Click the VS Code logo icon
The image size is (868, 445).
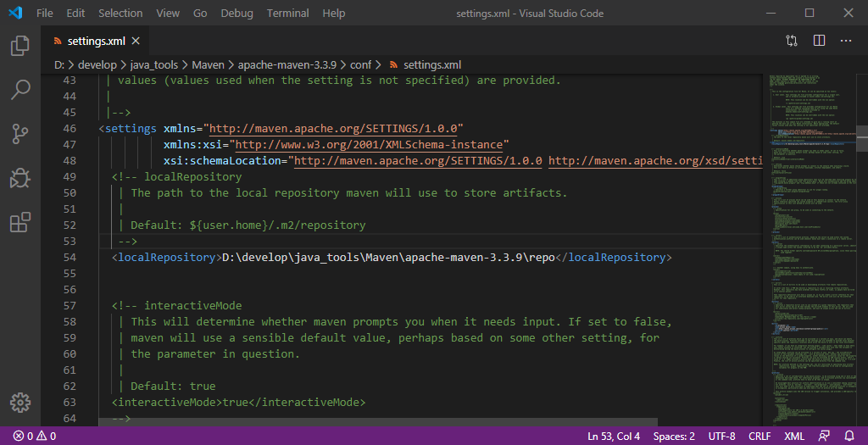[x=15, y=13]
